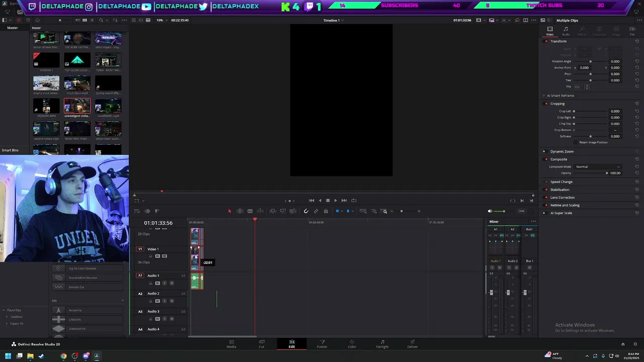The image size is (644, 362).
Task: Open the viewer zoom percentage dropdown
Action: point(160,20)
